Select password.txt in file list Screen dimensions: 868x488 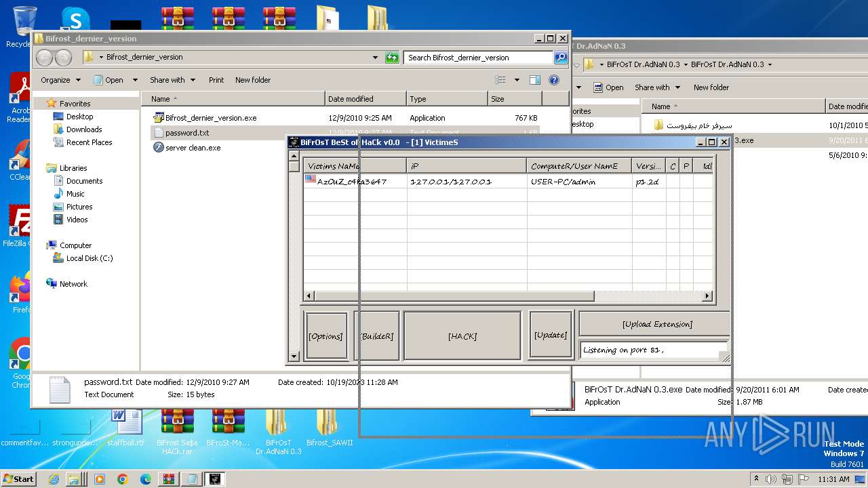[x=187, y=133]
